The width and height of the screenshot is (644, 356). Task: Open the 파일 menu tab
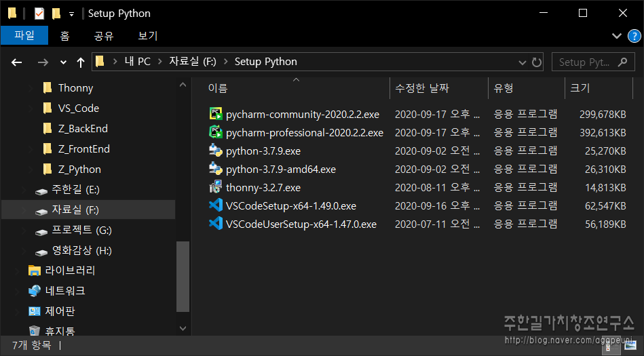(24, 35)
